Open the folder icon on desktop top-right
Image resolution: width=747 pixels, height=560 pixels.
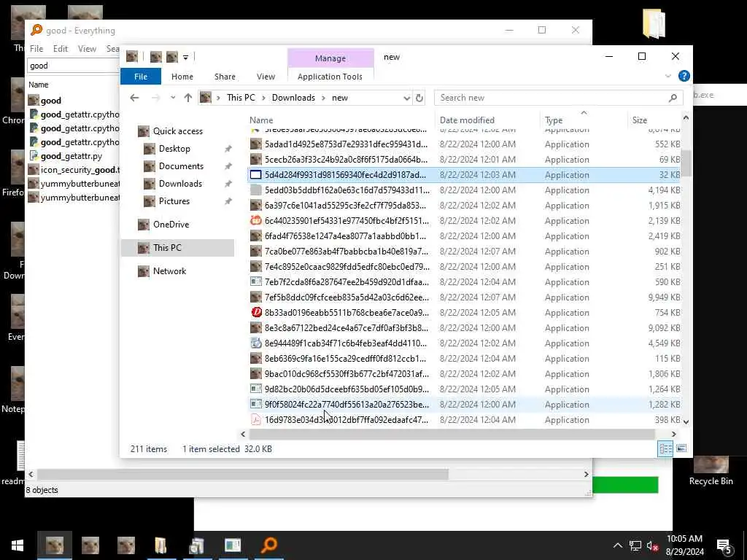654,23
